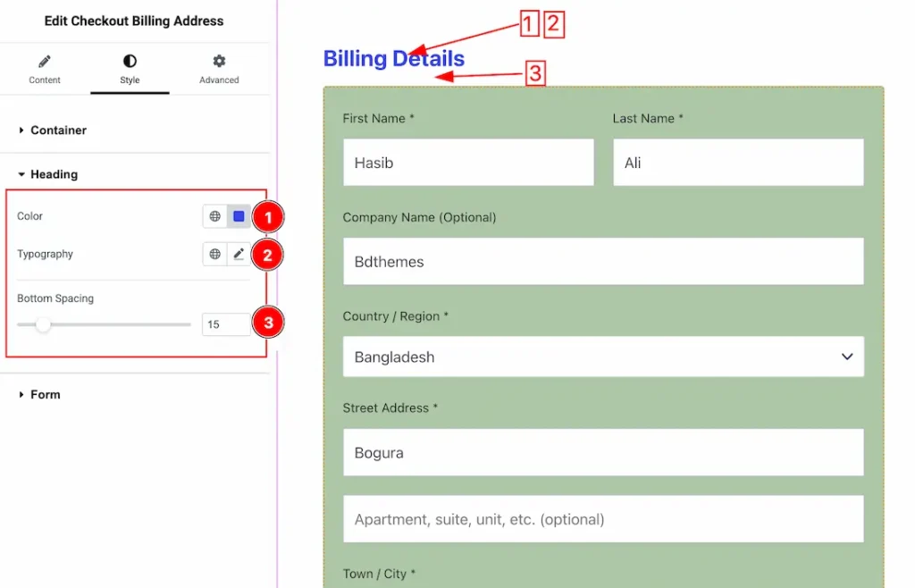Click the Advanced tab gear icon
This screenshot has width=915, height=588.
pos(219,62)
